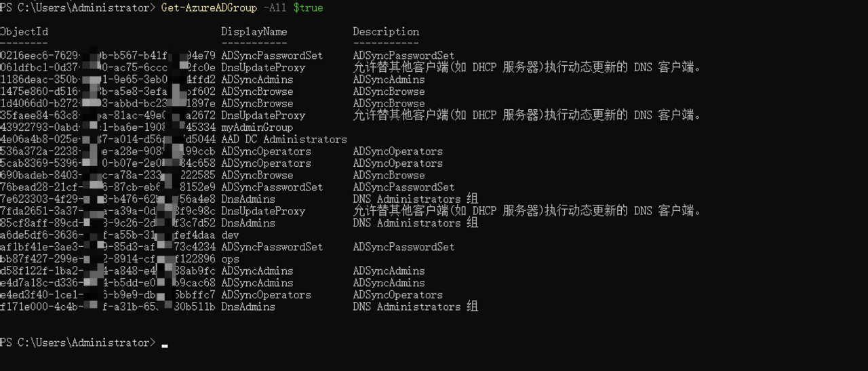Click the DisplayName column header
This screenshot has height=371, width=868.
click(254, 32)
